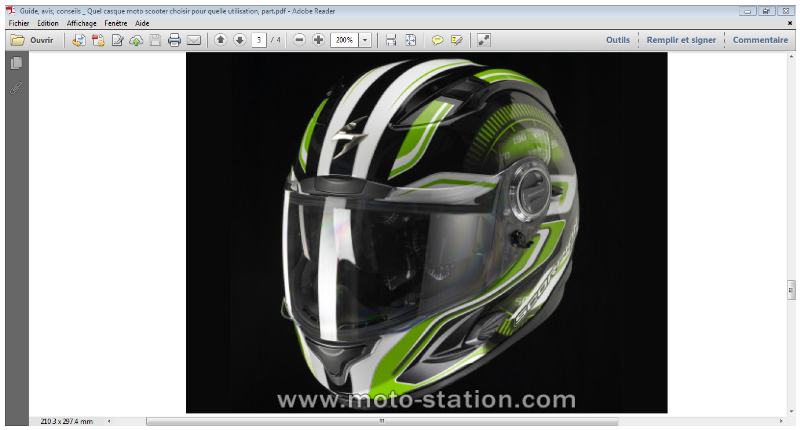Click the convert PDF to Word icon

click(79, 40)
